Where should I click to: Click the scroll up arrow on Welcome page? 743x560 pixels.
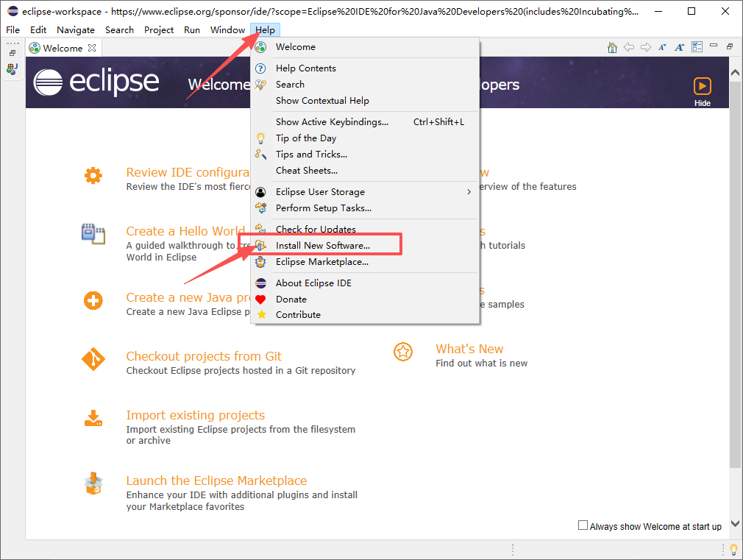tap(735, 73)
